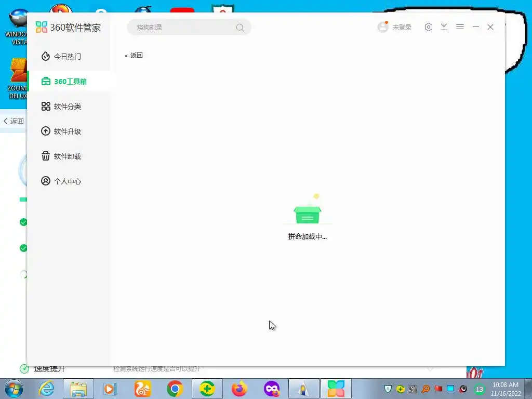Open Firefox from taskbar

239,389
